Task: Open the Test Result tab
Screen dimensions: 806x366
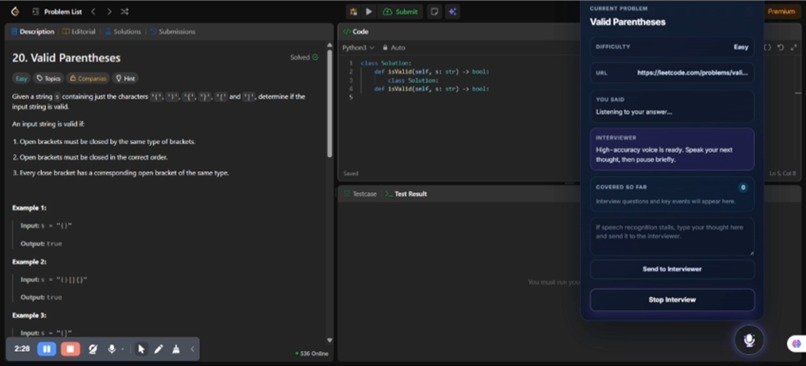Action: tap(406, 194)
